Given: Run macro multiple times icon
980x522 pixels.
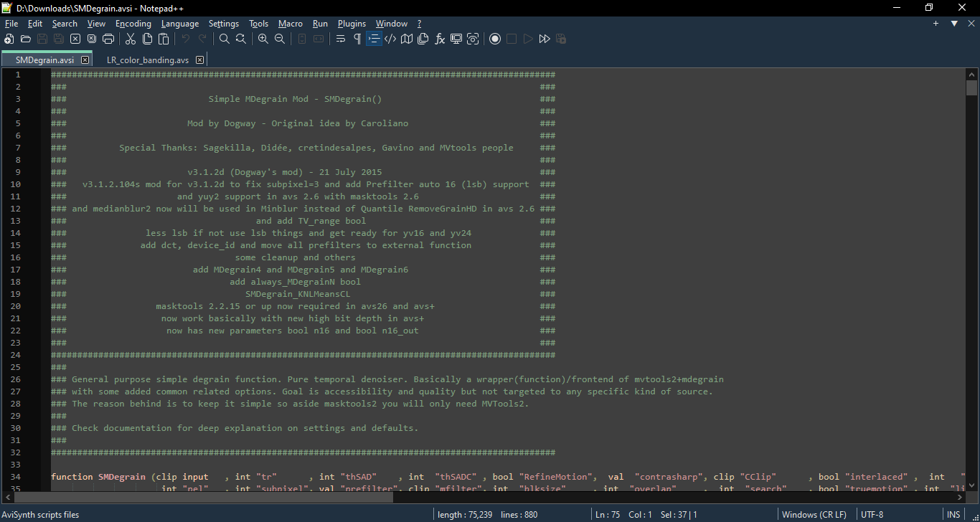Looking at the screenshot, I should point(545,39).
